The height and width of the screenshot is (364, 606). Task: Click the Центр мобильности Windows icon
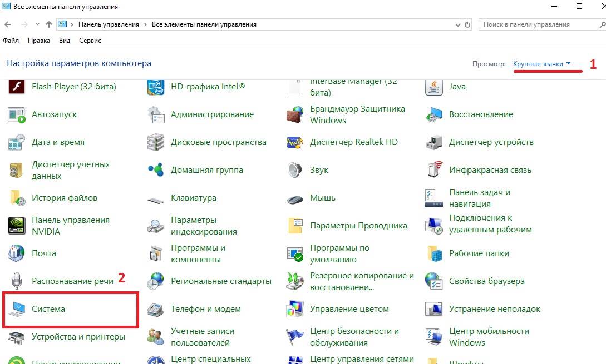pyautogui.click(x=433, y=337)
